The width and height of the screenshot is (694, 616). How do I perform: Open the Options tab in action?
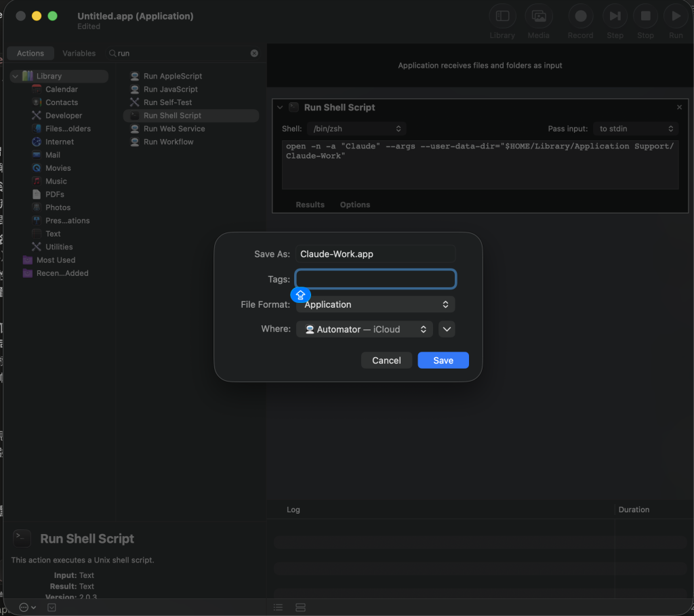coord(355,205)
